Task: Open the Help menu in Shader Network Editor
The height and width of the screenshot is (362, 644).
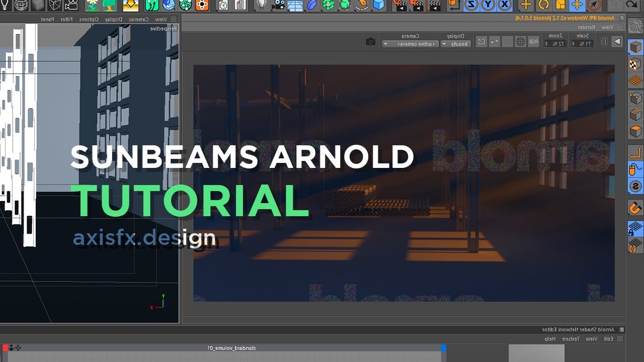Action: [550, 339]
